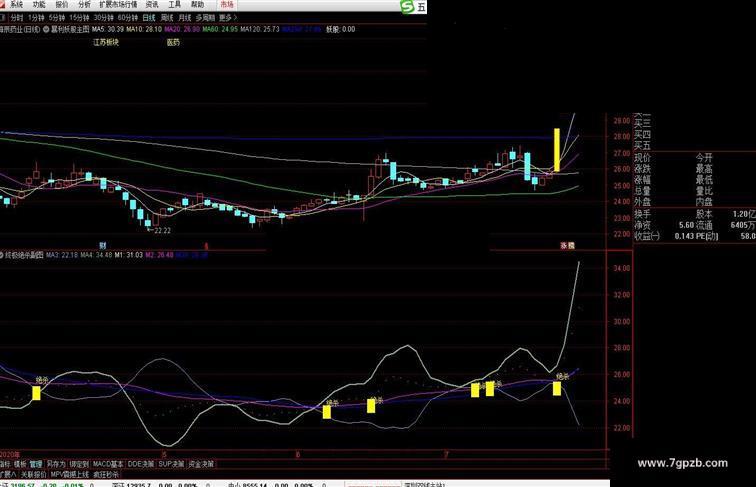Open the 帮助 menu
This screenshot has width=756, height=487.
(x=197, y=5)
